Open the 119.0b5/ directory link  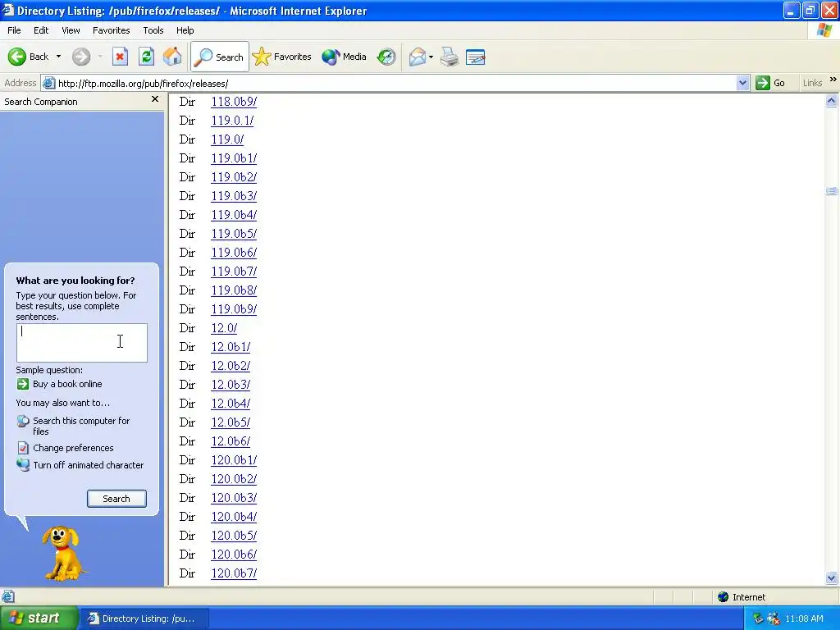(234, 234)
